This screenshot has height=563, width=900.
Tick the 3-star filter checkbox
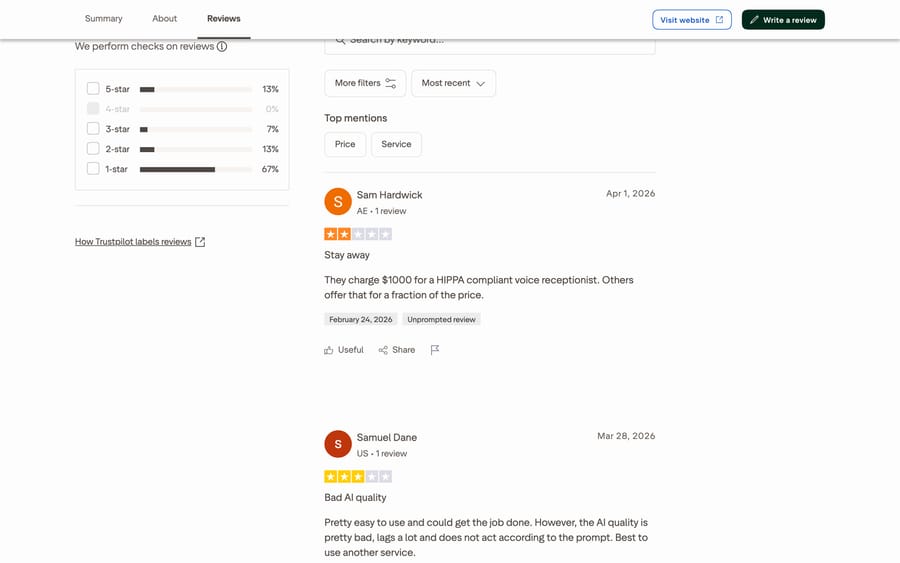(93, 129)
